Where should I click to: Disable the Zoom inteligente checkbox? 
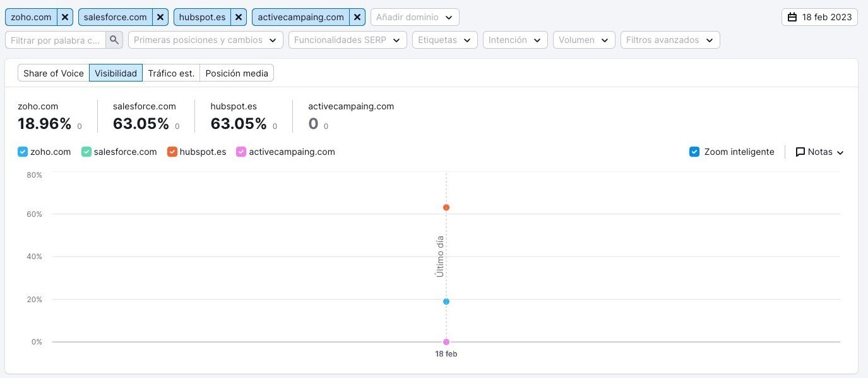click(x=694, y=152)
